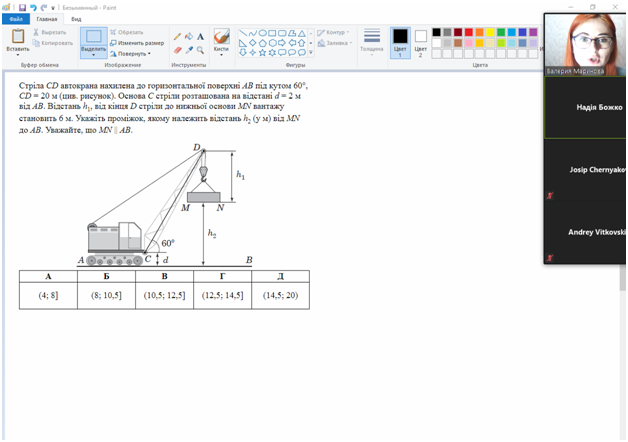The height and width of the screenshot is (442, 628).
Task: Select the Eraser tool
Action: pos(177,50)
